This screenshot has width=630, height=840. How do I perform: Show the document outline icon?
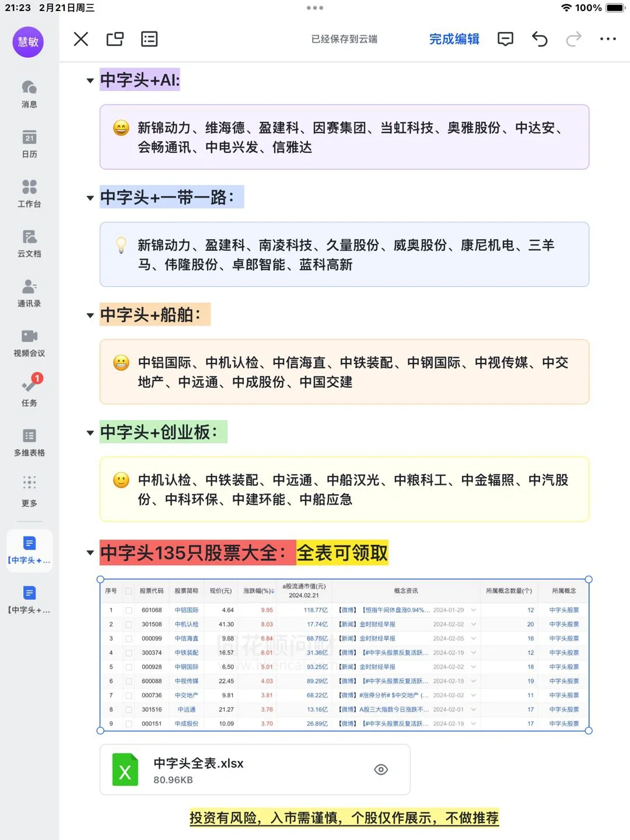[149, 39]
